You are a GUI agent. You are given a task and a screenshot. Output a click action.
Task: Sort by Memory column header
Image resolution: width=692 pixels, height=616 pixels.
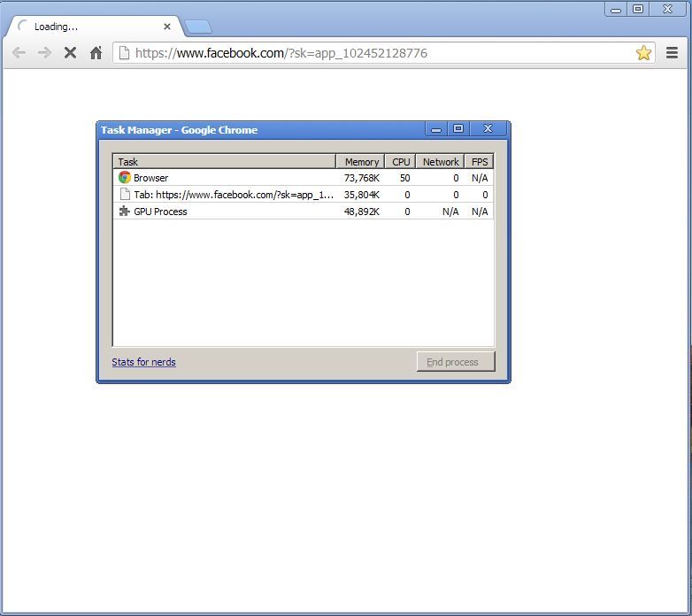360,161
